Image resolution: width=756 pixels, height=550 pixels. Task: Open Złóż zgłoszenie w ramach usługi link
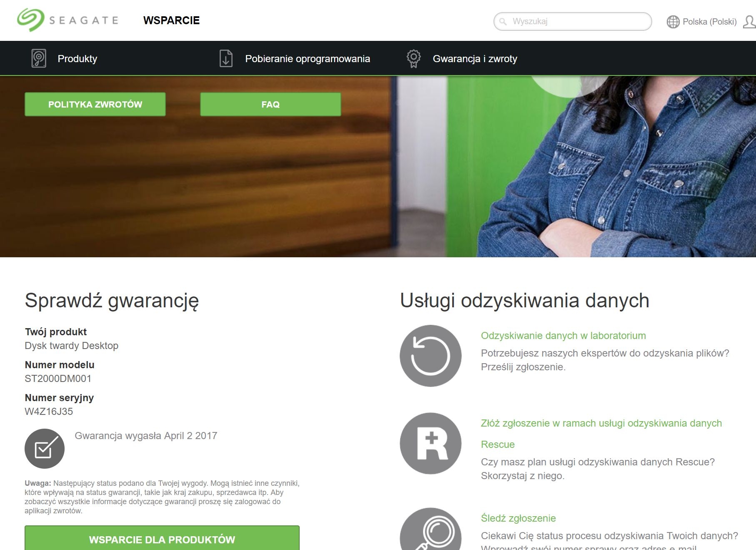point(601,434)
